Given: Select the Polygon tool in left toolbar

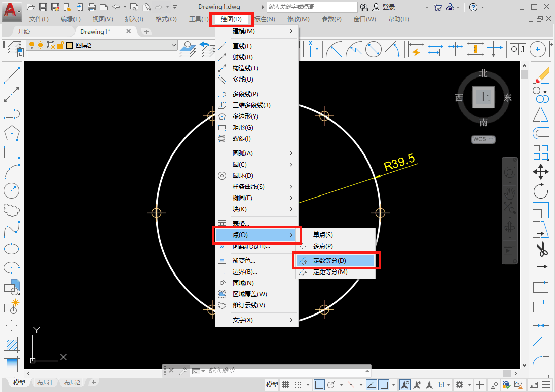Looking at the screenshot, I should (11, 134).
